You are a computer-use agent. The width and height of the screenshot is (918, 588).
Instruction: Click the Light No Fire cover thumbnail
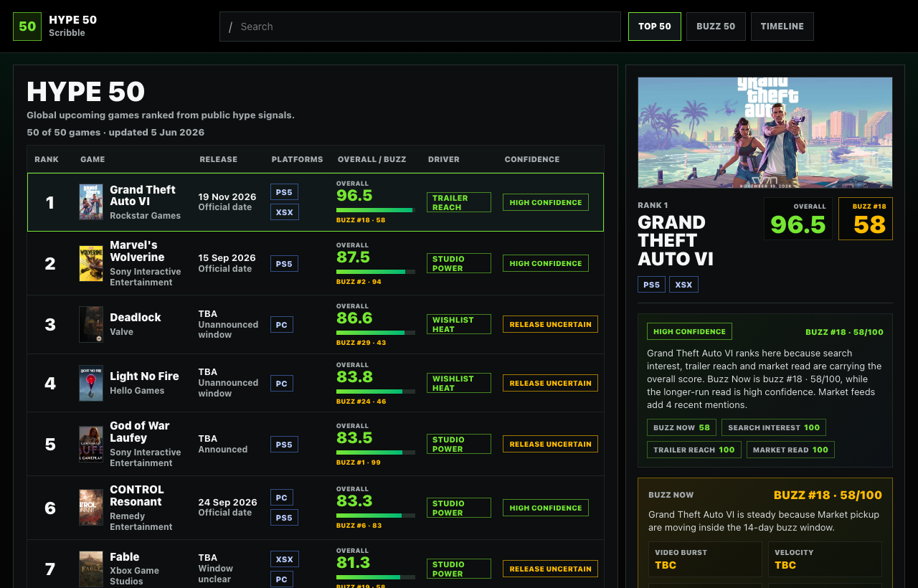[91, 383]
